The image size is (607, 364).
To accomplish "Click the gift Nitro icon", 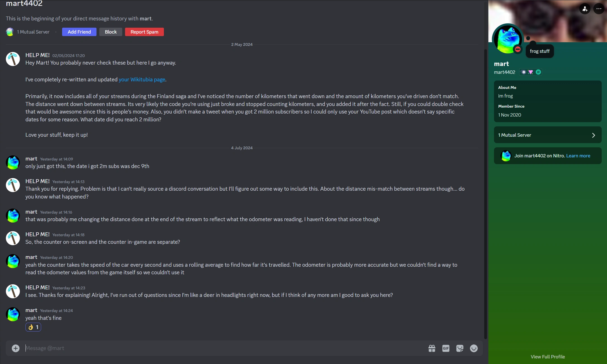I will 432,348.
